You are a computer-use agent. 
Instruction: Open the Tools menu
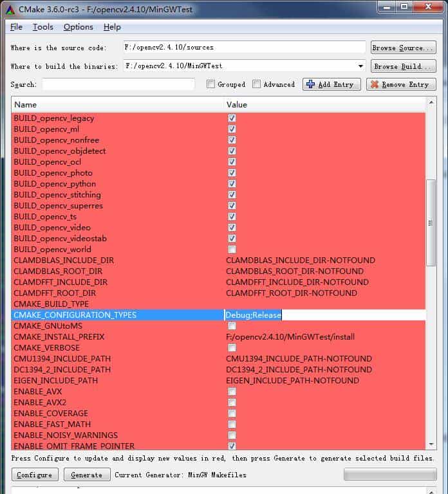tap(43, 27)
